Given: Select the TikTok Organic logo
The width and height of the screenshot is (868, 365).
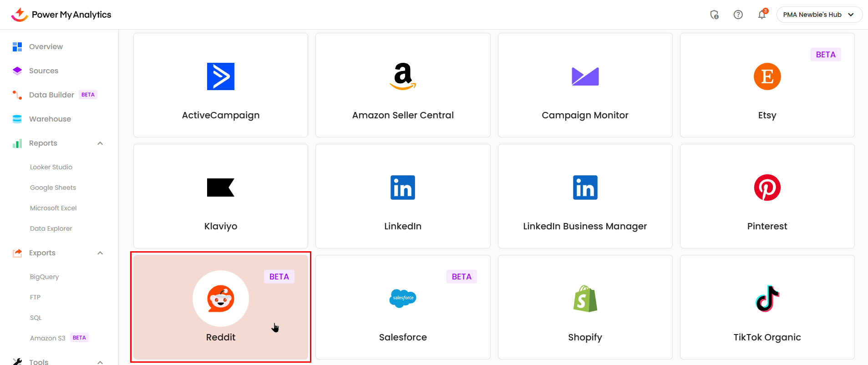Looking at the screenshot, I should click(x=767, y=299).
